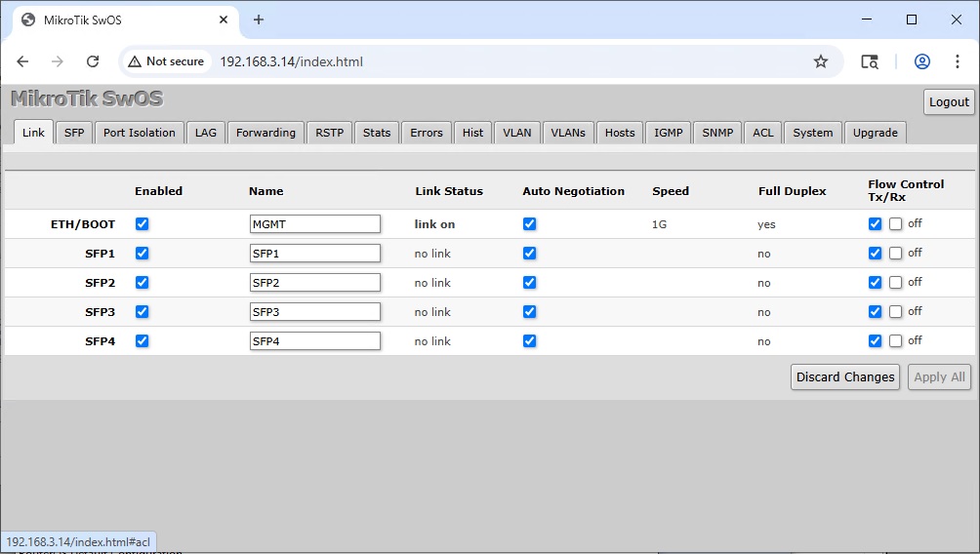Toggle SFP4 Enabled checkbox
980x554 pixels.
[142, 341]
